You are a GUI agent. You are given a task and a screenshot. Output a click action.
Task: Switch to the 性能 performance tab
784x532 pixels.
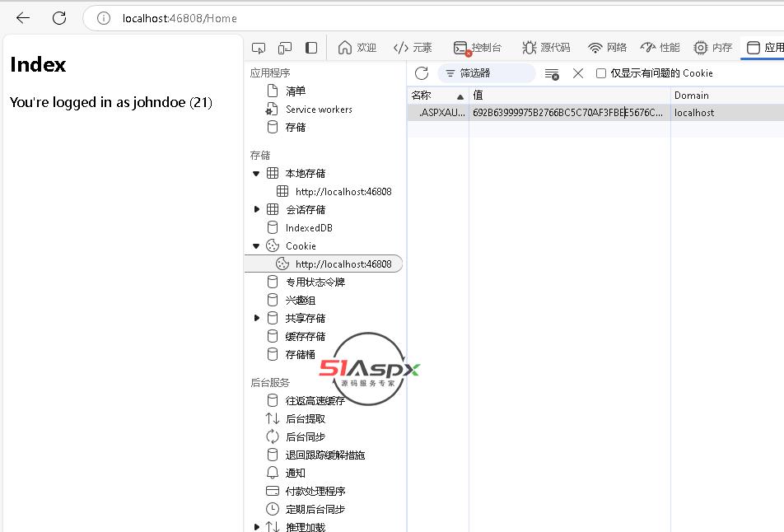pyautogui.click(x=660, y=48)
